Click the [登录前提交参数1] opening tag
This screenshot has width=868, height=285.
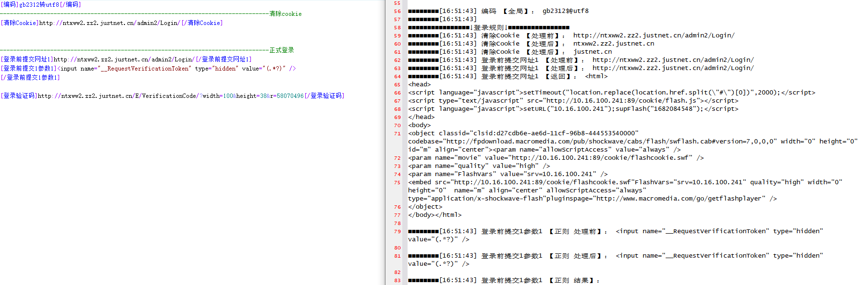(29, 69)
